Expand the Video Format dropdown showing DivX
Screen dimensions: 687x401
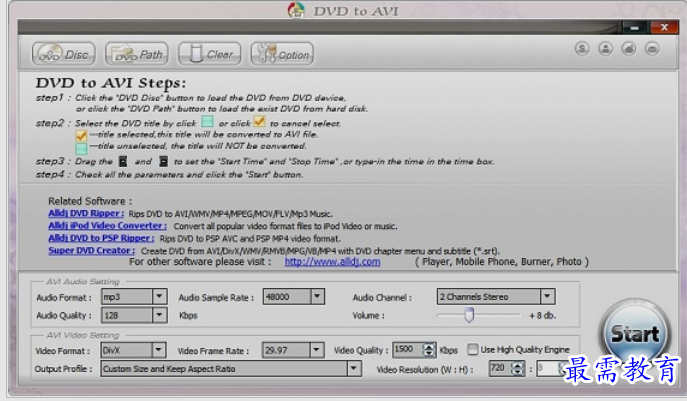click(159, 350)
